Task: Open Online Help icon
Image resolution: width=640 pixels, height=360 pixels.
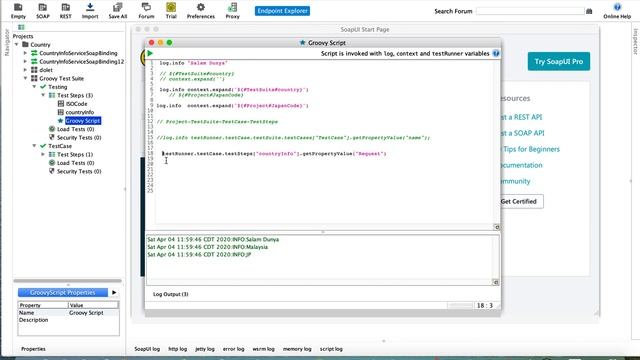Action: click(x=617, y=11)
